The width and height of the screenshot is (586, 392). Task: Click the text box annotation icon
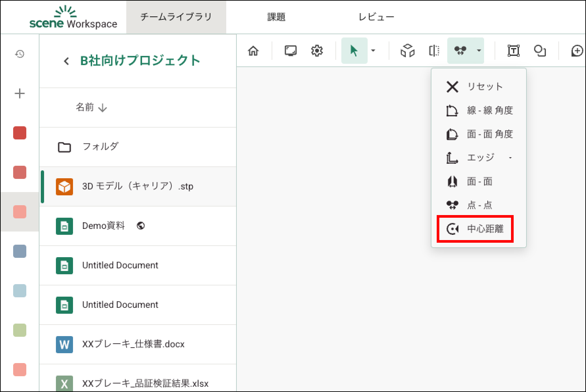tap(513, 51)
